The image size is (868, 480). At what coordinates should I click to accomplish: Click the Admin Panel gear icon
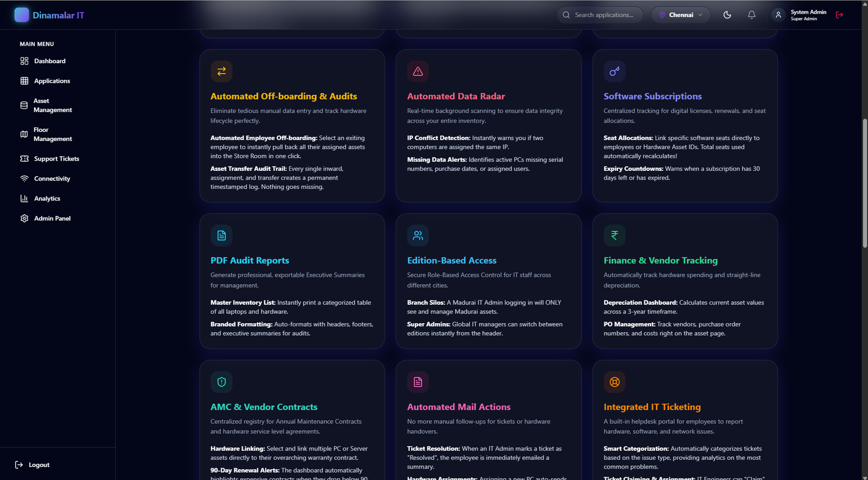(x=24, y=219)
